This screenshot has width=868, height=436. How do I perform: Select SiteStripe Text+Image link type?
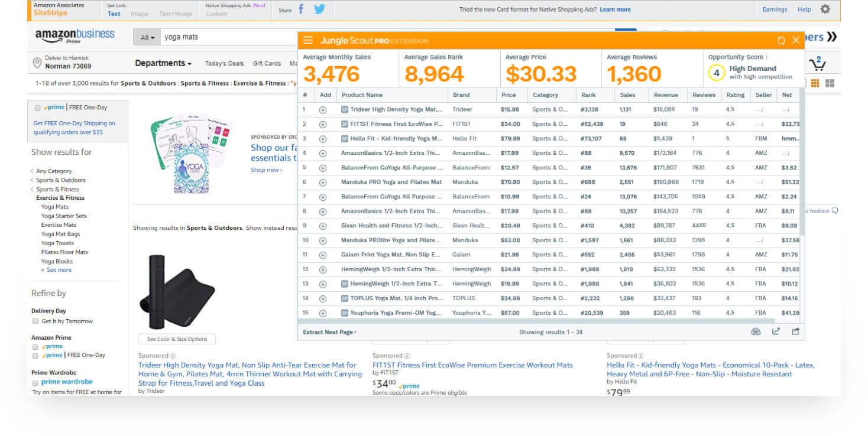176,14
